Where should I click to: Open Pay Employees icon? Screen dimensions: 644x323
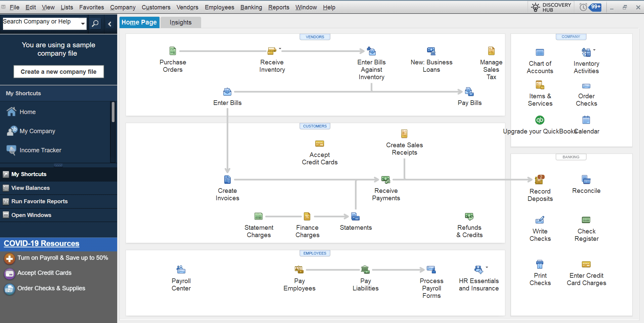(x=299, y=270)
